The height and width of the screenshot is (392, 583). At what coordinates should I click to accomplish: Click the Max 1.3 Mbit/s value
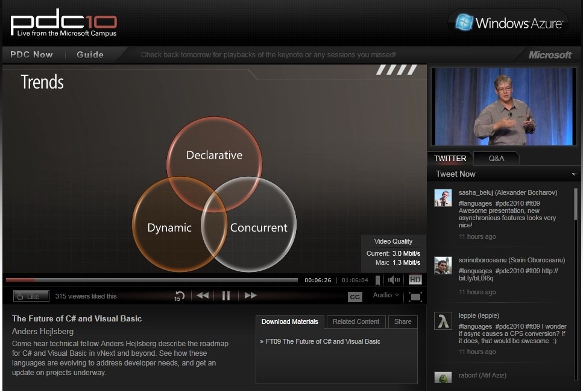click(x=406, y=262)
